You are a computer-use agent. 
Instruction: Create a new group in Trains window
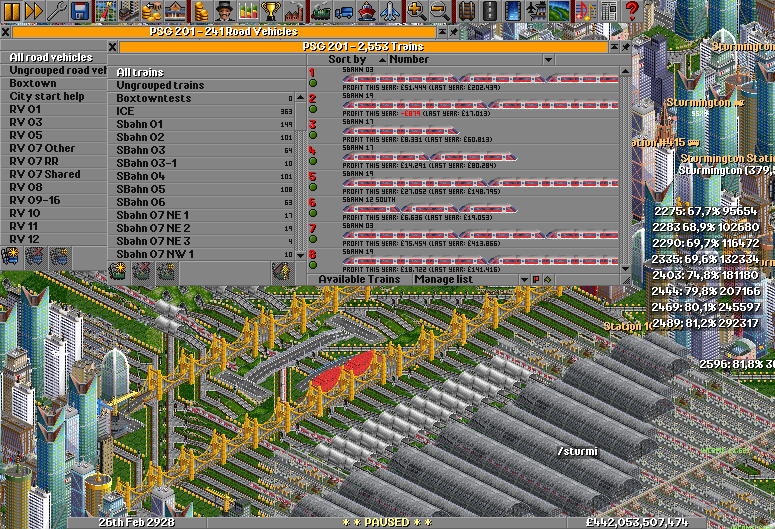(119, 272)
